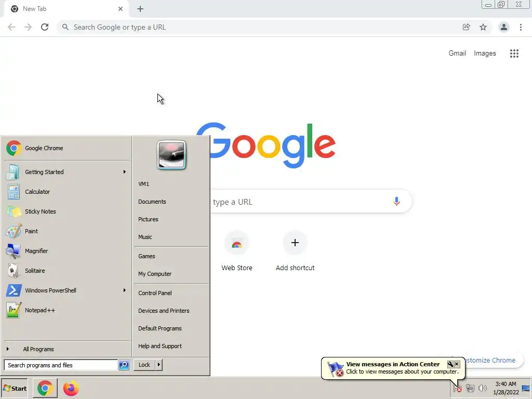
Task: Open Control Panel from Start menu
Action: coord(171,293)
